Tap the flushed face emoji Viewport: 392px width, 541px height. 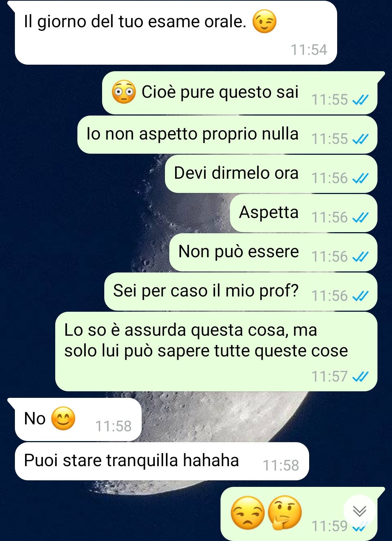coord(124,92)
